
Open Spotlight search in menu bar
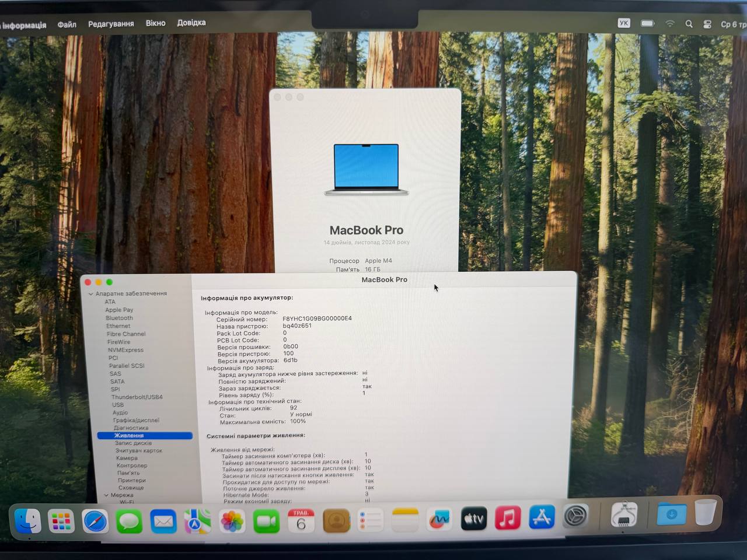click(689, 24)
